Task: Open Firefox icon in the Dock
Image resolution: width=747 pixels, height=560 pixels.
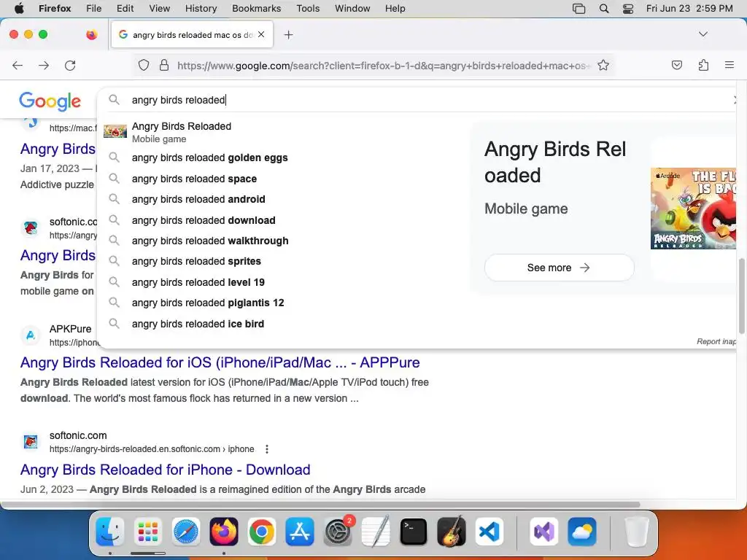Action: click(x=223, y=532)
